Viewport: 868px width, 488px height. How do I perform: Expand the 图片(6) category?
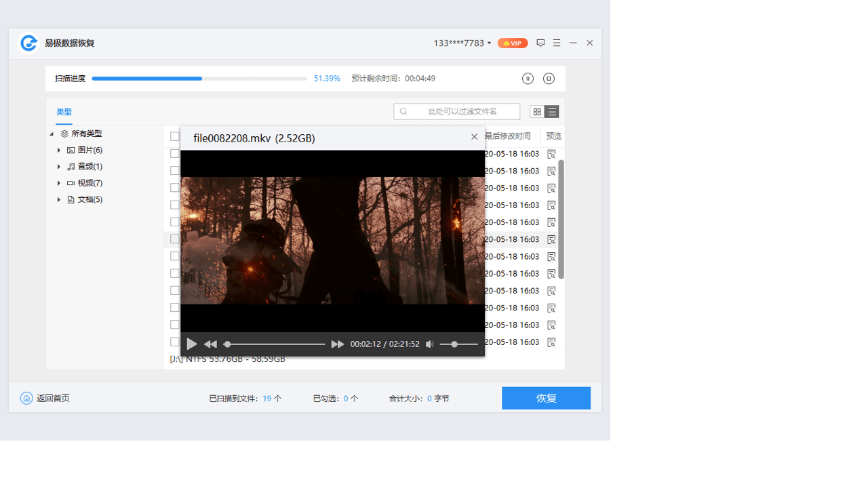[58, 150]
